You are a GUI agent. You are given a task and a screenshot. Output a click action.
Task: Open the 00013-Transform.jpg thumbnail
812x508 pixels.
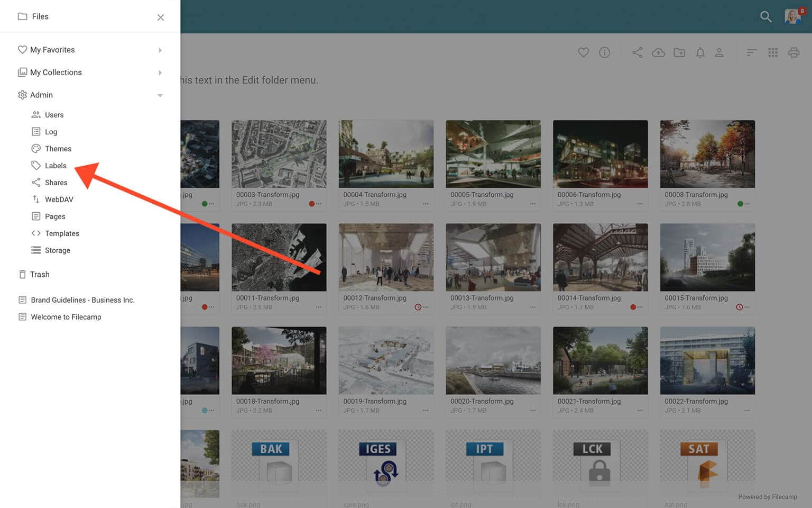pyautogui.click(x=493, y=257)
